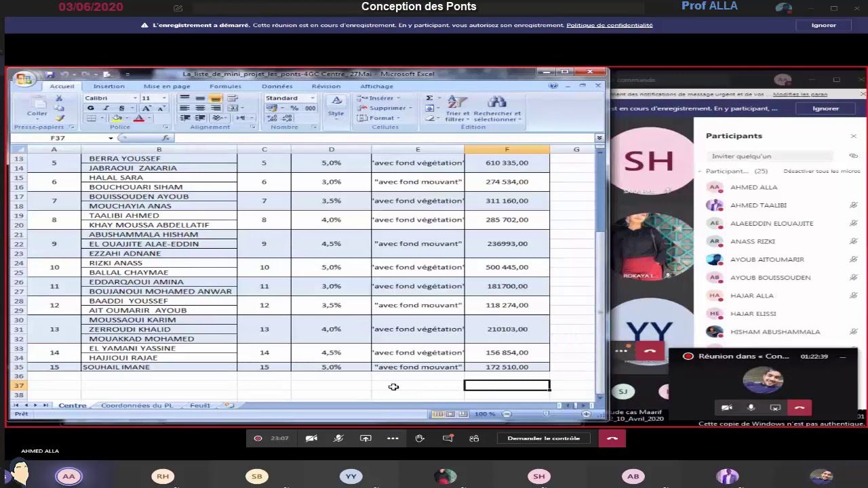Click the Excel help icon
The width and height of the screenshot is (868, 488).
(553, 86)
